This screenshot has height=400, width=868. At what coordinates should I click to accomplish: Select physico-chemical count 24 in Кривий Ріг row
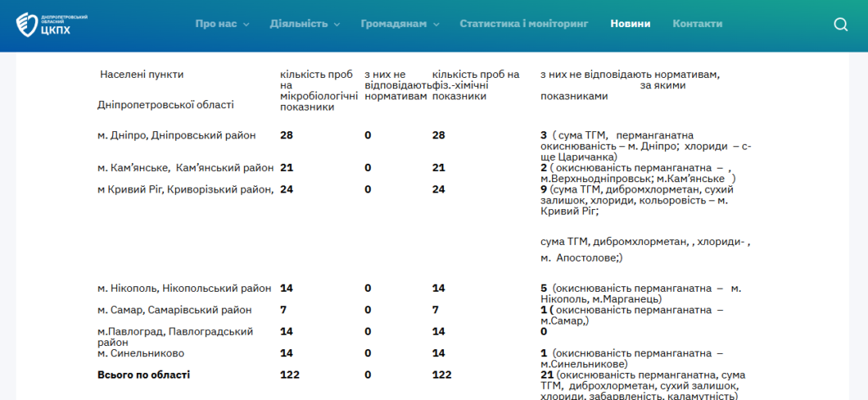coord(438,189)
